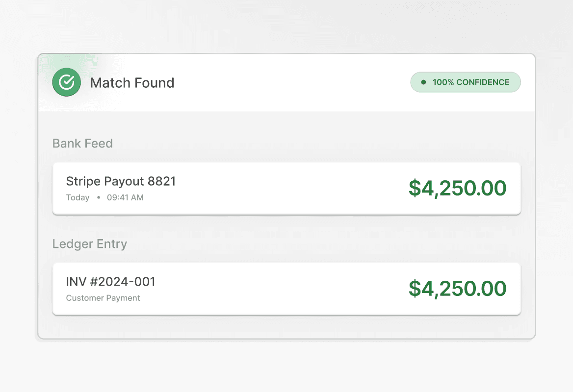Click the number 8821 in the payout title

[161, 181]
